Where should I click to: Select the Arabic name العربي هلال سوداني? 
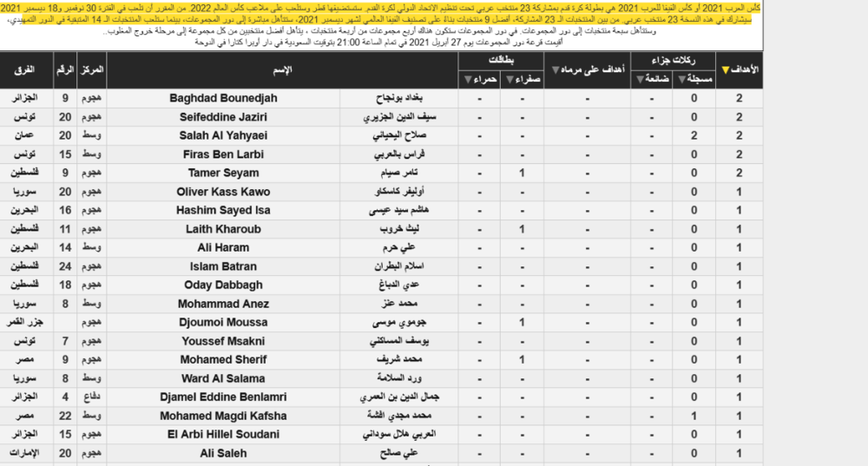click(399, 435)
